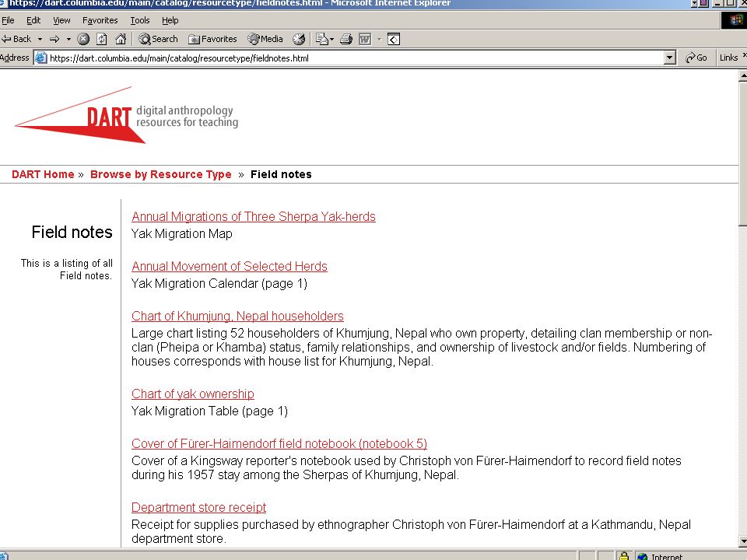This screenshot has width=747, height=560.
Task: Open the Favorites menu
Action: [100, 20]
